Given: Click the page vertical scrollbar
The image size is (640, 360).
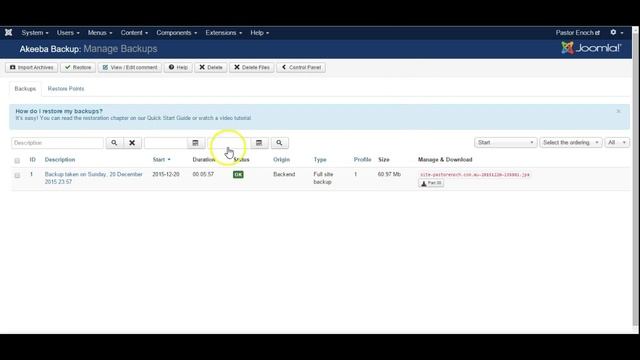Looking at the screenshot, I should (x=636, y=180).
